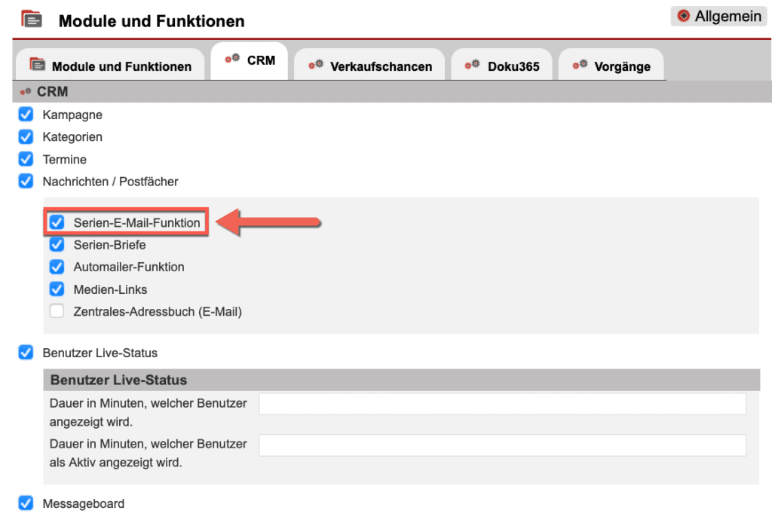Viewport: 772px width, 532px height.
Task: Switch to the Verkaufschancen tab
Action: (x=369, y=64)
